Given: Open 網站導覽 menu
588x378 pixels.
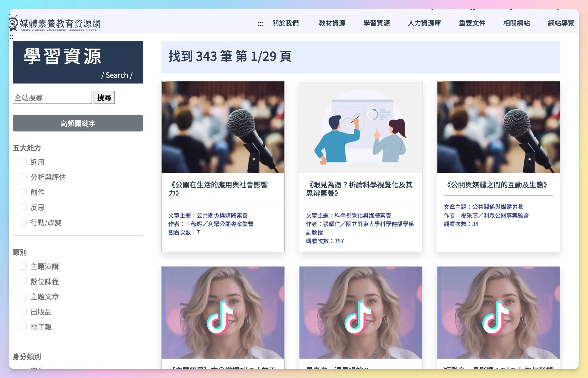Looking at the screenshot, I should click(x=561, y=23).
